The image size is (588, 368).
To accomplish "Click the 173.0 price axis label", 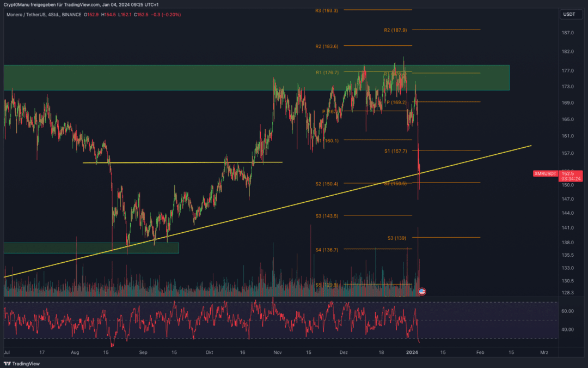I will click(567, 86).
